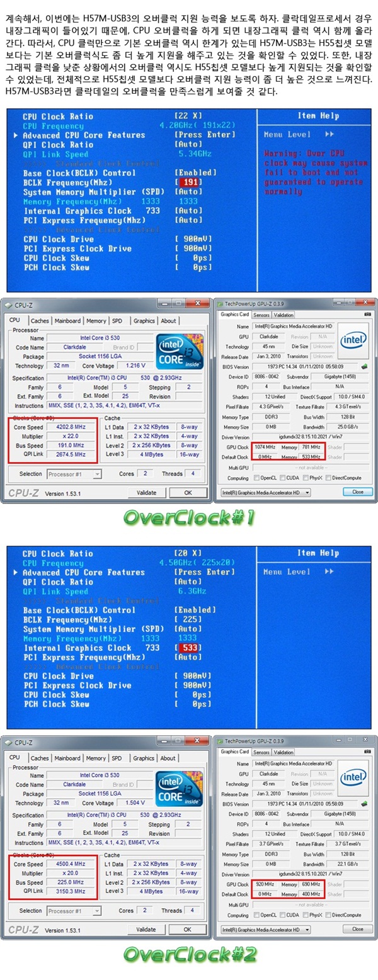Viewport: 378px width, 980px height.
Task: Open the SPD tab in the CPU-Z at 4500.4 MHz
Action: pos(117,758)
